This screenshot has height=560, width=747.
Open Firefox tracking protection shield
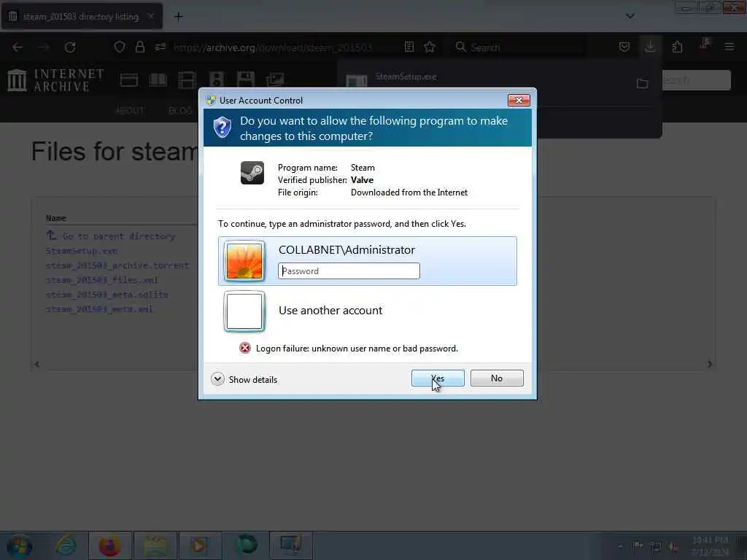120,47
